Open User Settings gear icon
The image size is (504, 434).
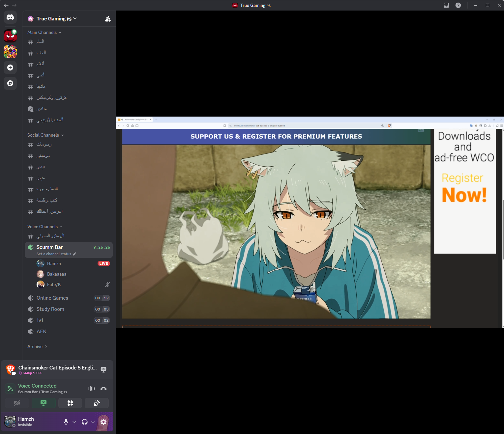click(104, 422)
